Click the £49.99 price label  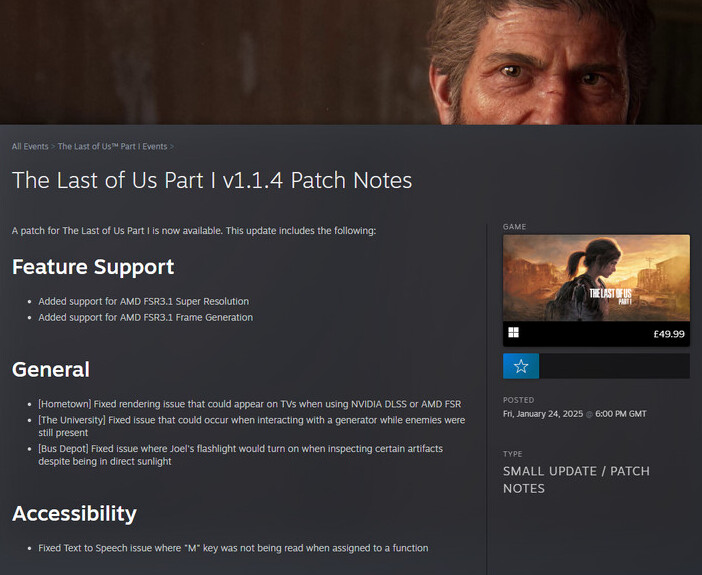coord(669,334)
